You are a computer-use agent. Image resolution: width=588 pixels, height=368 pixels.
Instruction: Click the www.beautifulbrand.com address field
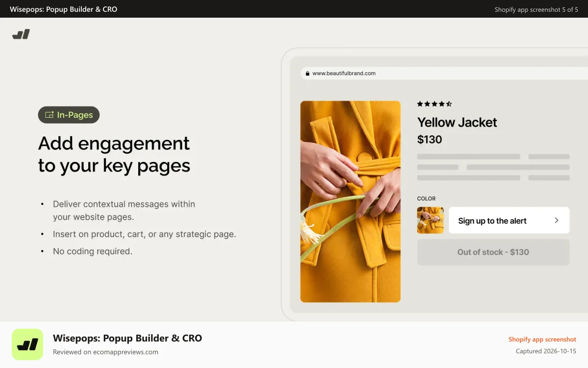[x=444, y=74]
